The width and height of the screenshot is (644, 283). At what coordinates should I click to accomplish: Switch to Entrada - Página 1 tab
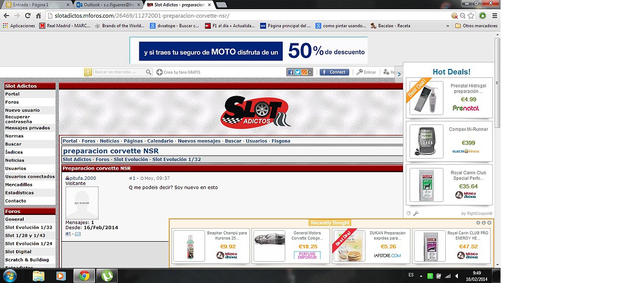pyautogui.click(x=35, y=5)
